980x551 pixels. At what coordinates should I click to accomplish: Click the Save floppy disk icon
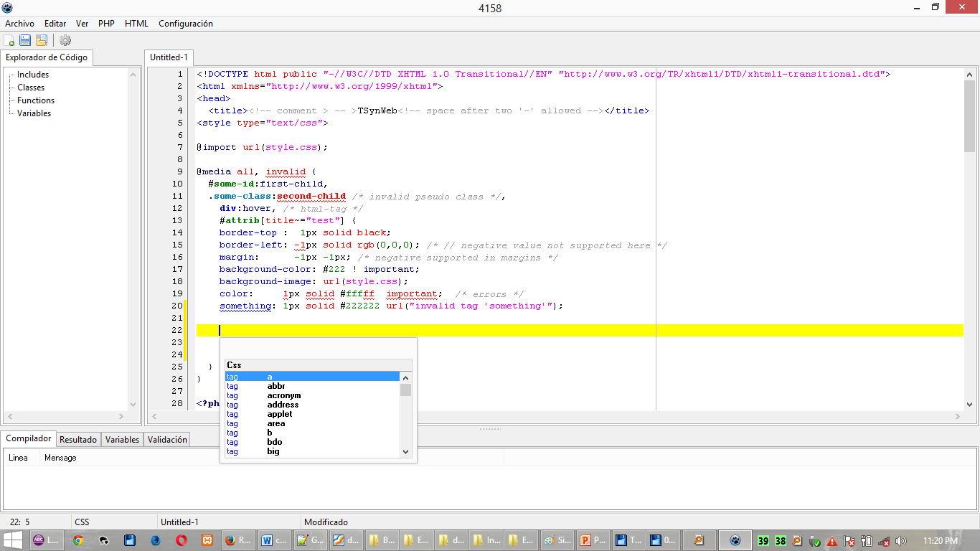coord(25,41)
